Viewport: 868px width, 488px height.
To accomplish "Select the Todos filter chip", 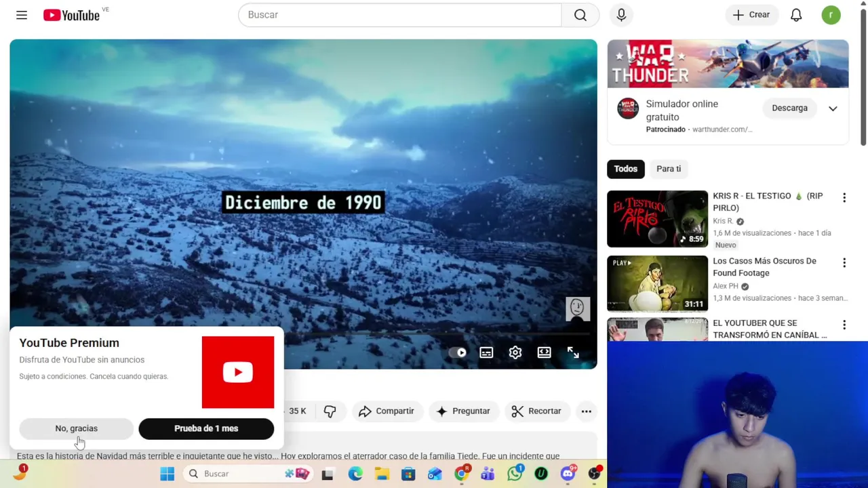I will click(x=625, y=169).
